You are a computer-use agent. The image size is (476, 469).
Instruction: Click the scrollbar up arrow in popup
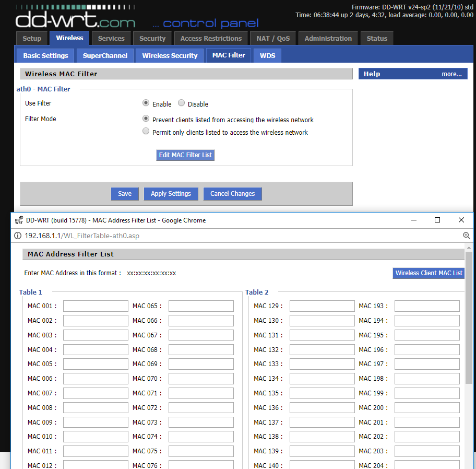(x=469, y=248)
